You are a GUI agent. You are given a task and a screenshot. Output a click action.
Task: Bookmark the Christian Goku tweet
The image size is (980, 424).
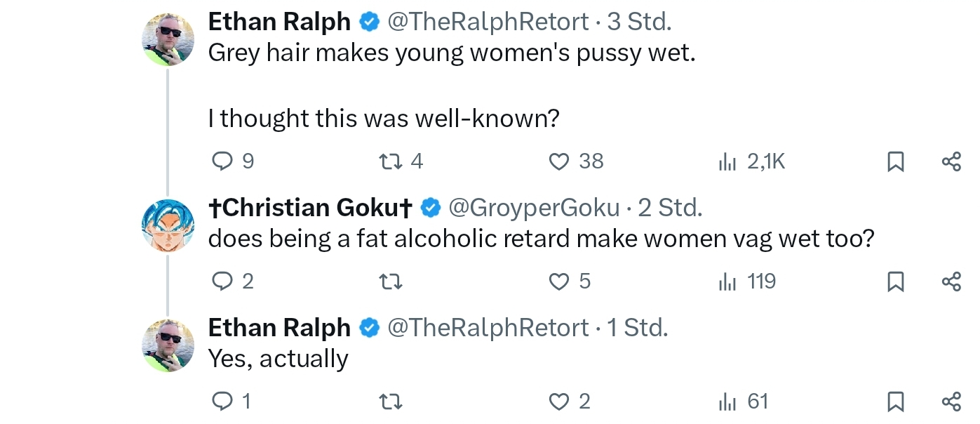tap(895, 281)
